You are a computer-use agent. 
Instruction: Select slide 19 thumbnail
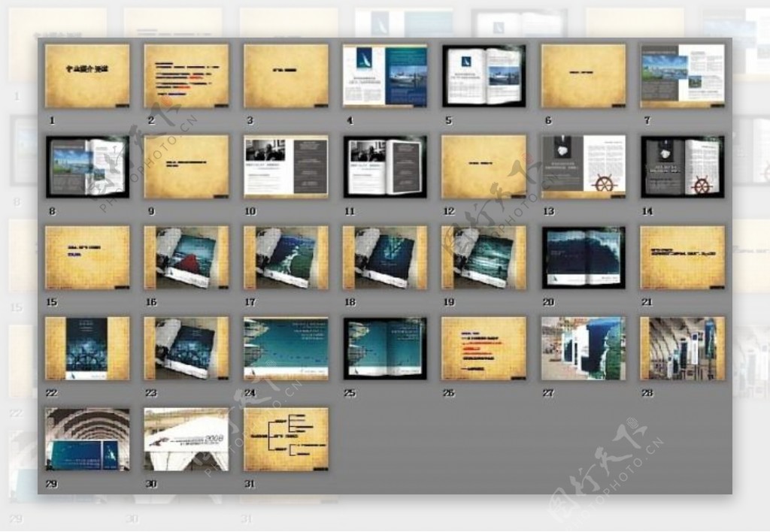pyautogui.click(x=484, y=258)
